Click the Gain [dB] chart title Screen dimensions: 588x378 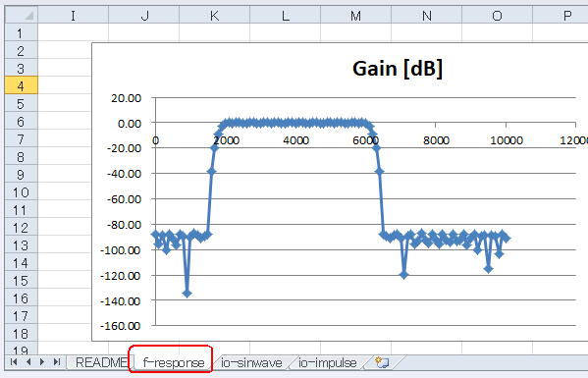pyautogui.click(x=398, y=69)
